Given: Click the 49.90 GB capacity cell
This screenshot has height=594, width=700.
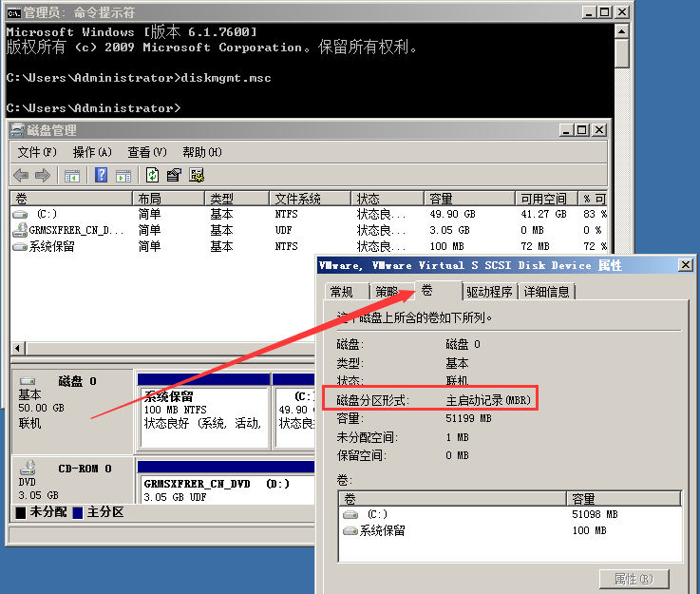Looking at the screenshot, I should pos(452,215).
